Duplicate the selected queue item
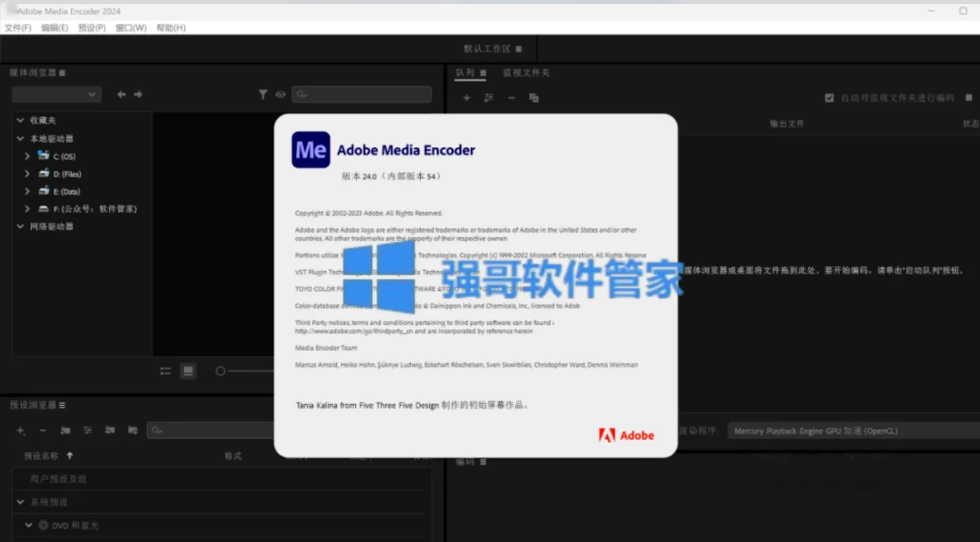The height and width of the screenshot is (542, 980). coord(534,98)
